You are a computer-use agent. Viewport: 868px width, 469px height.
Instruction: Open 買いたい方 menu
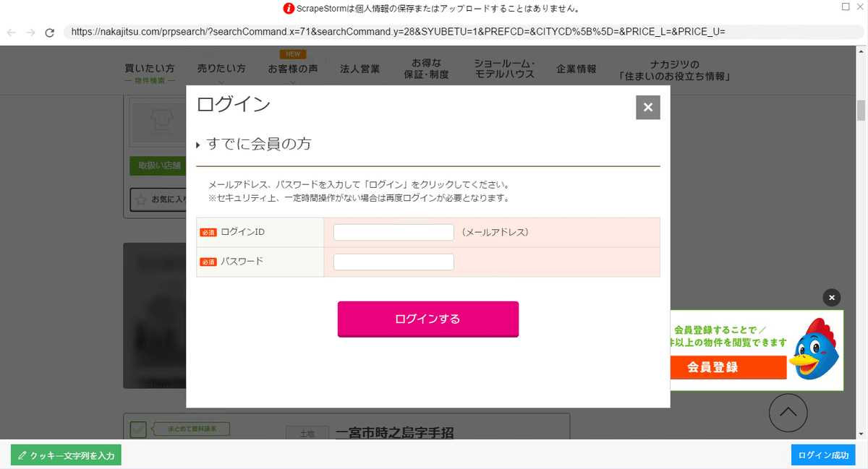click(150, 72)
